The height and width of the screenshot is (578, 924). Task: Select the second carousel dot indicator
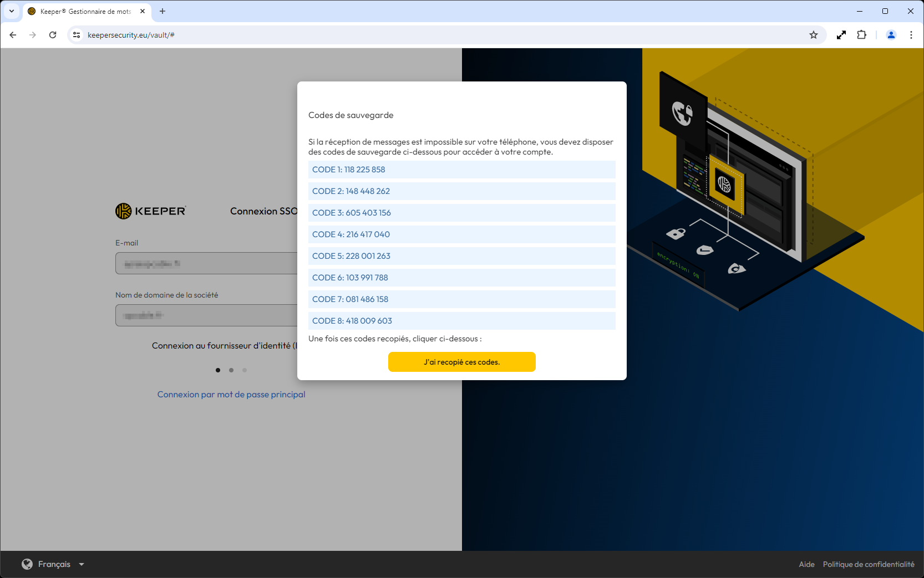coord(231,370)
